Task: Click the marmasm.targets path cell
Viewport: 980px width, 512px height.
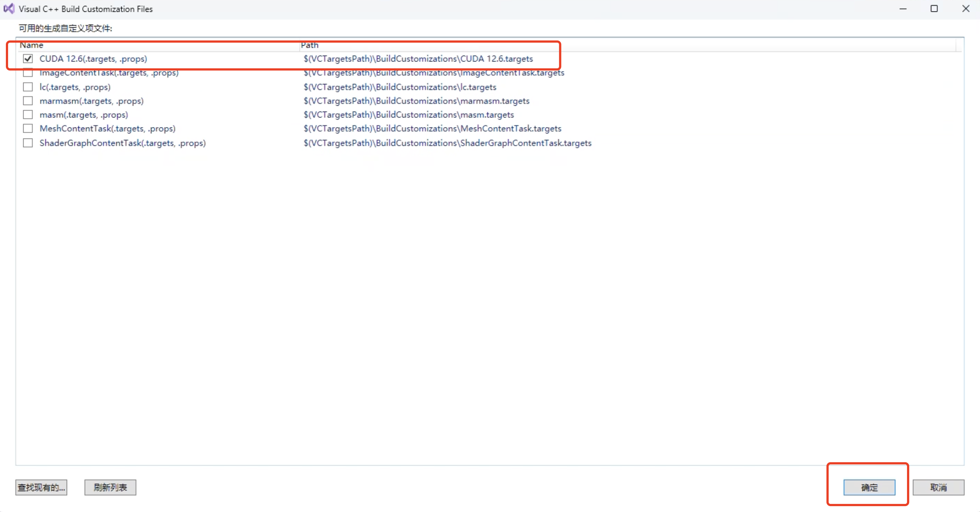Action: click(416, 101)
